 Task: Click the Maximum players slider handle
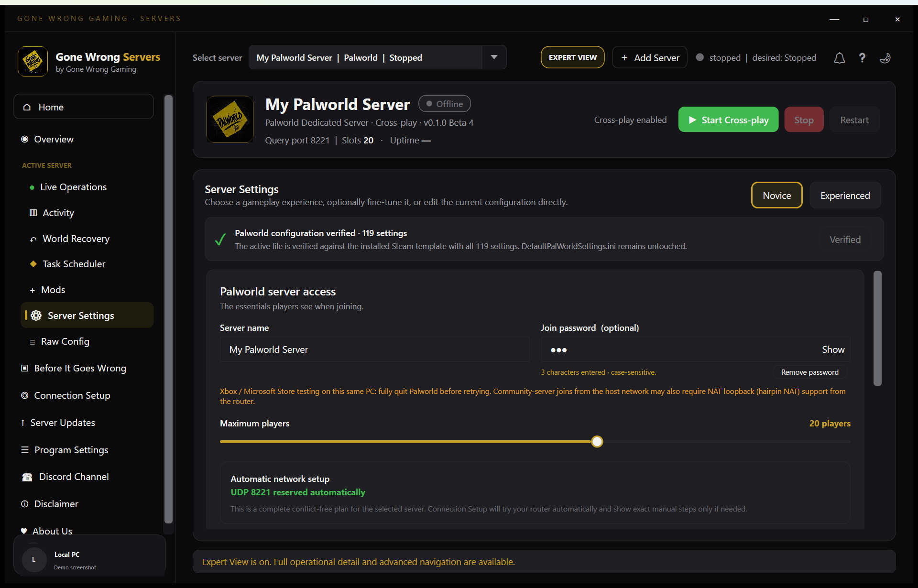(597, 441)
